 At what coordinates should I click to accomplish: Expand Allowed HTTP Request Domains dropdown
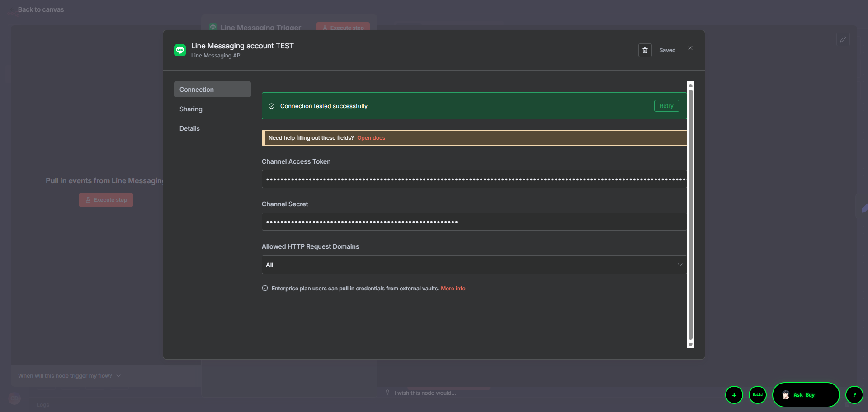(x=473, y=265)
